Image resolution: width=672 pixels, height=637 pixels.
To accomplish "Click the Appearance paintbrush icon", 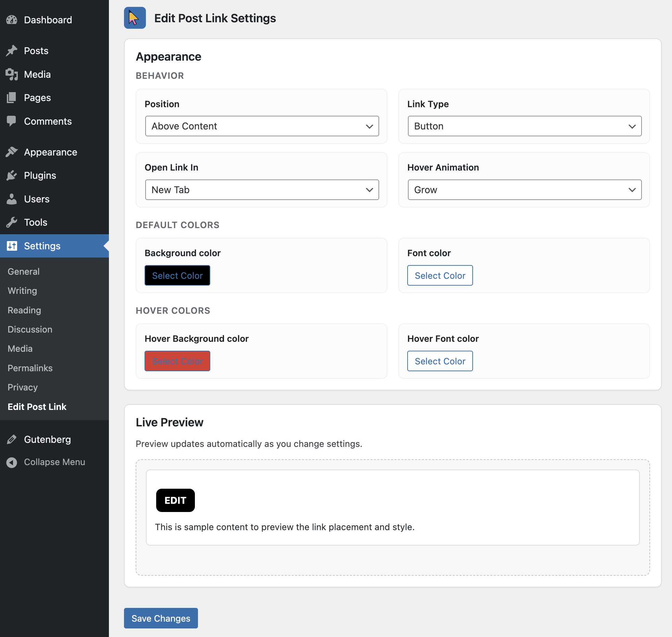I will point(12,152).
